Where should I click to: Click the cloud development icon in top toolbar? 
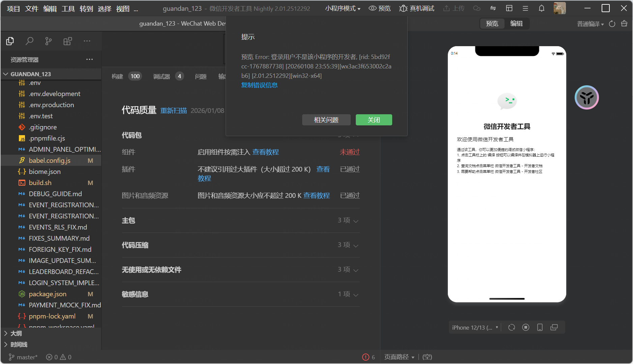coord(477,8)
